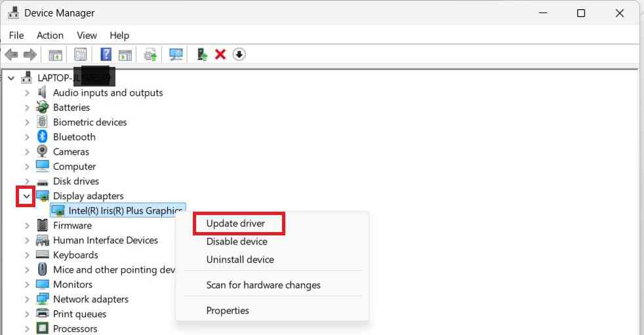644x335 pixels.
Task: Show/hide console tree toolbar icon
Action: (56, 54)
